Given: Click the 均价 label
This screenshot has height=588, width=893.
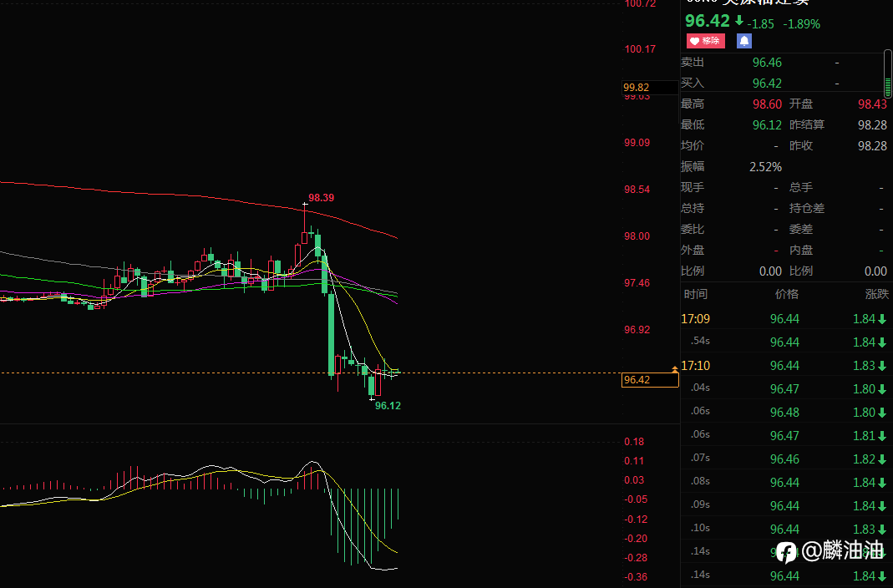Looking at the screenshot, I should (693, 145).
